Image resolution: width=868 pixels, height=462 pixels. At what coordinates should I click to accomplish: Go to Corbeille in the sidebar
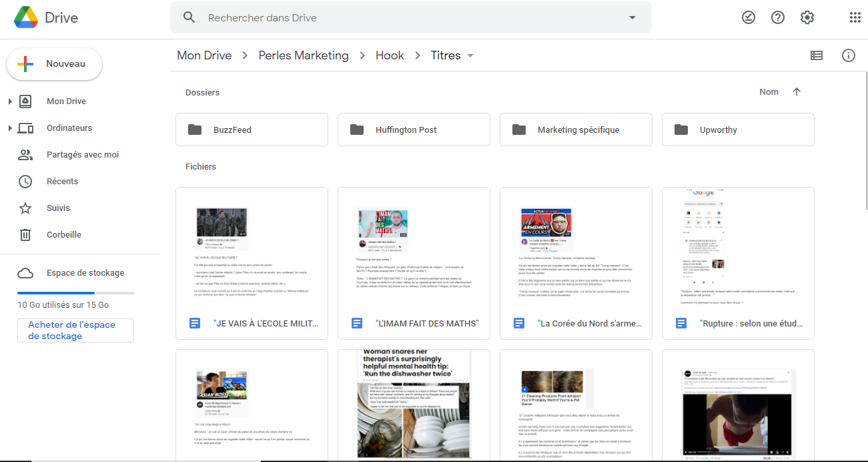(x=63, y=235)
